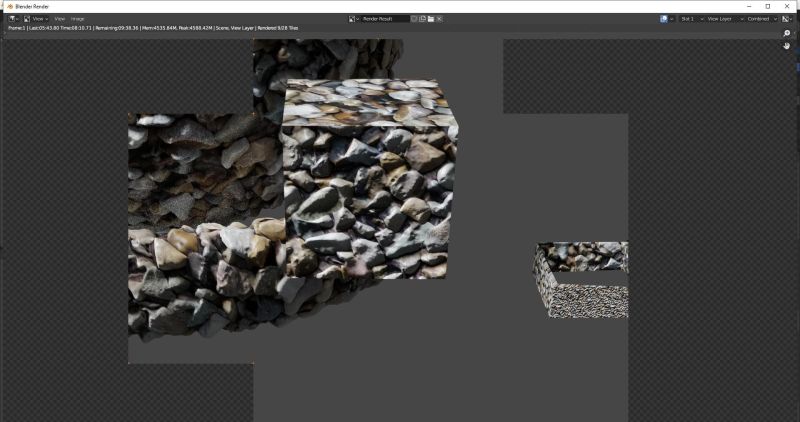Viewport: 800px width, 422px height.
Task: Minimize the Blender Render window
Action: point(749,6)
